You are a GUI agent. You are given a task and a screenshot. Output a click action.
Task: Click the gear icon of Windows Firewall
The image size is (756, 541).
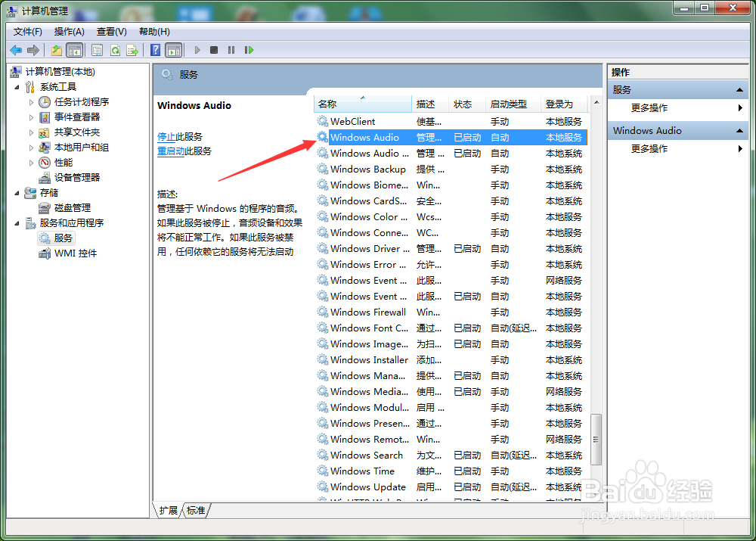(322, 312)
